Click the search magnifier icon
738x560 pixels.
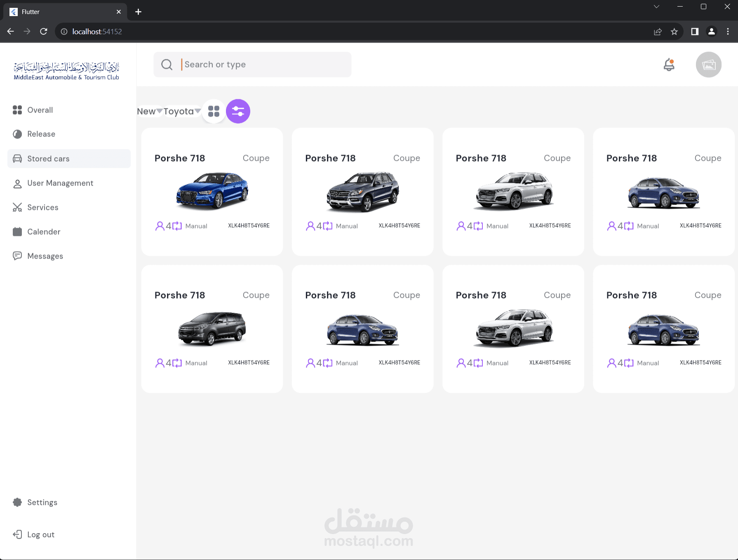tap(167, 64)
